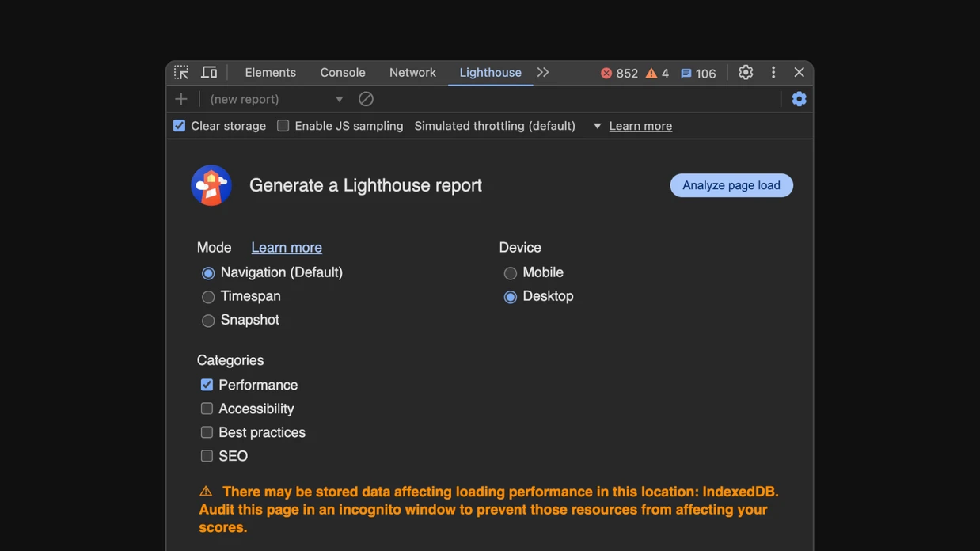Image resolution: width=980 pixels, height=551 pixels.
Task: Switch to the Console tab
Action: pos(342,72)
